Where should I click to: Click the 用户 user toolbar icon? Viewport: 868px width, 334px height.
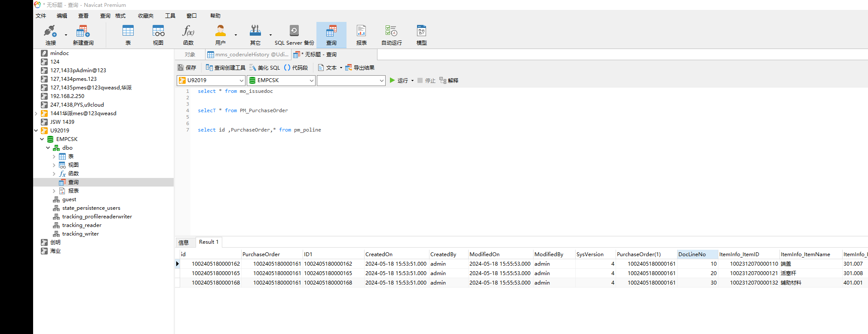220,35
